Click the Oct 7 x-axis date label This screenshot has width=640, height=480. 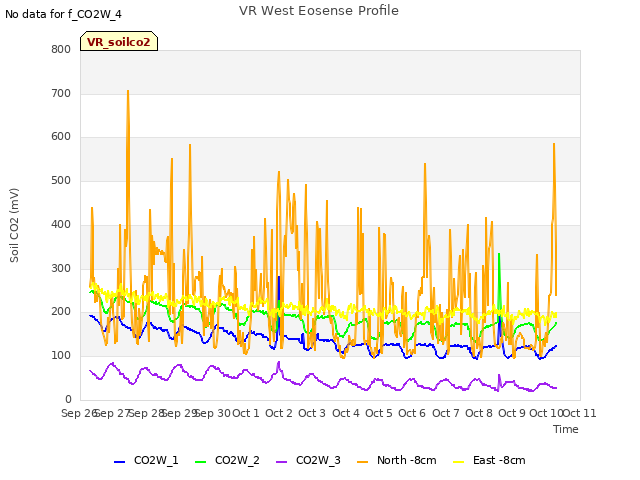coord(446,413)
